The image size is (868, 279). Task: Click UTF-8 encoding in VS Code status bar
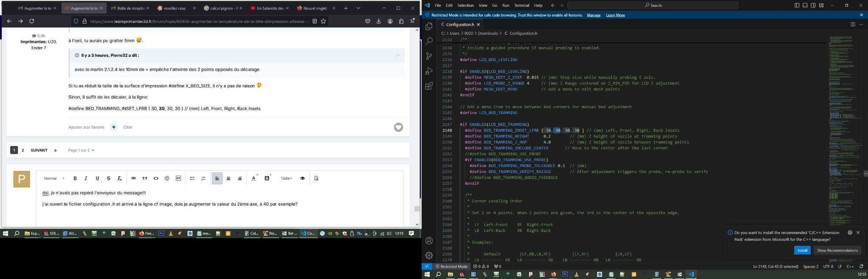(x=828, y=266)
